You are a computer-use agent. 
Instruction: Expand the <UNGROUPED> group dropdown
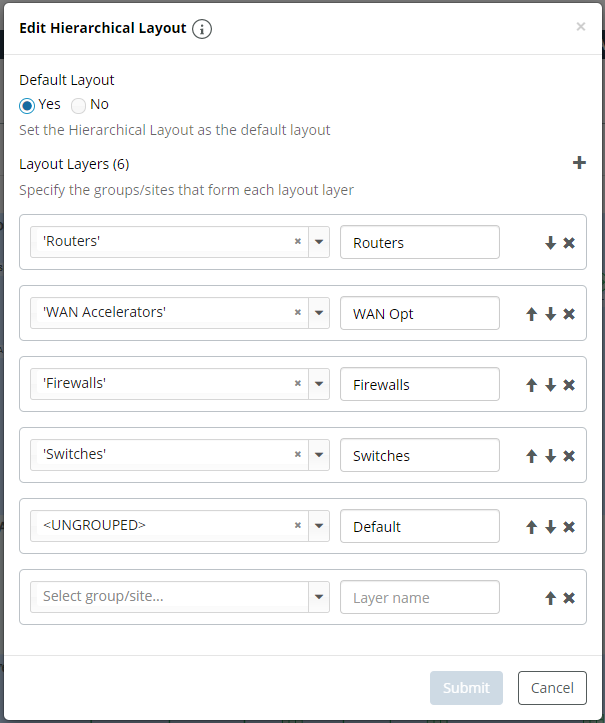pos(319,526)
